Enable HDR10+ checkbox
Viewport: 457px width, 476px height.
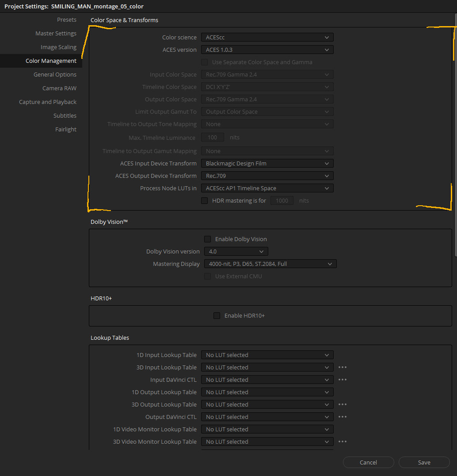click(217, 316)
